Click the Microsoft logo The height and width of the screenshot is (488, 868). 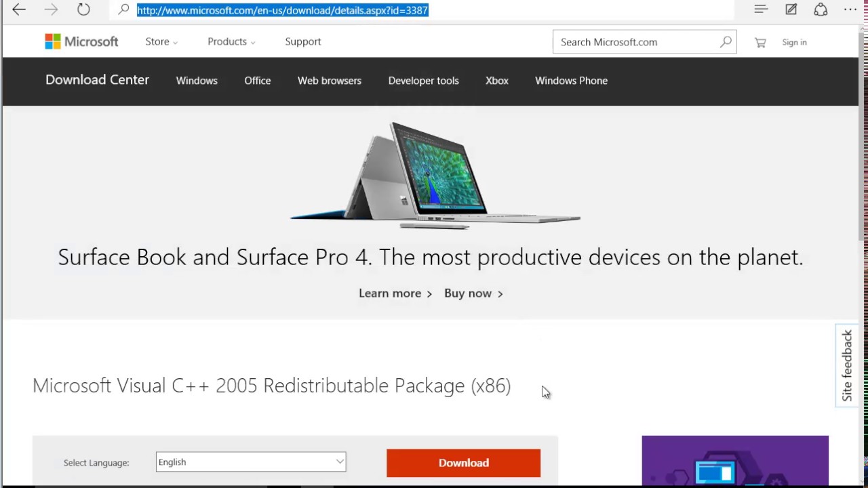point(81,41)
